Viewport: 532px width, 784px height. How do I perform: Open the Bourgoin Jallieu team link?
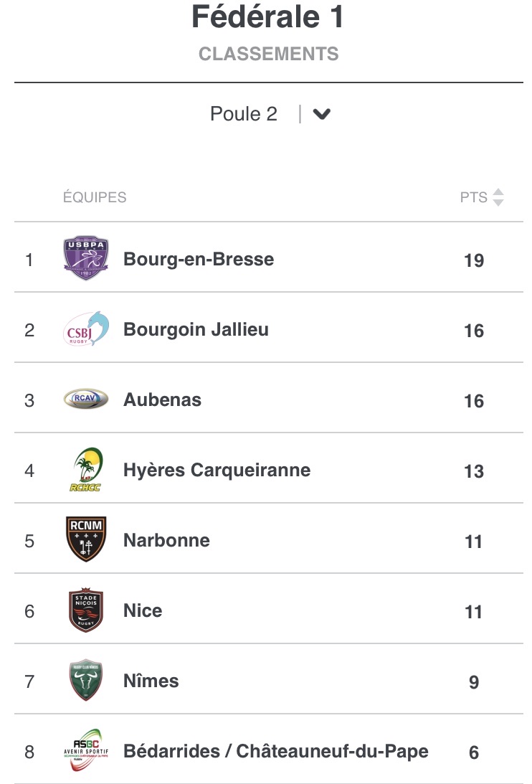click(196, 329)
